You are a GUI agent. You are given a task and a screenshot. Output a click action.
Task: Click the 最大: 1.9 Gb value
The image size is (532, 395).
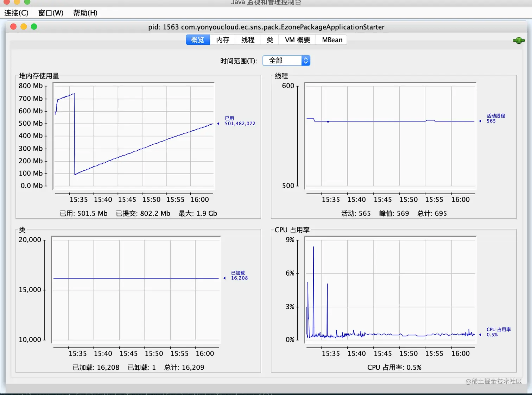198,213
